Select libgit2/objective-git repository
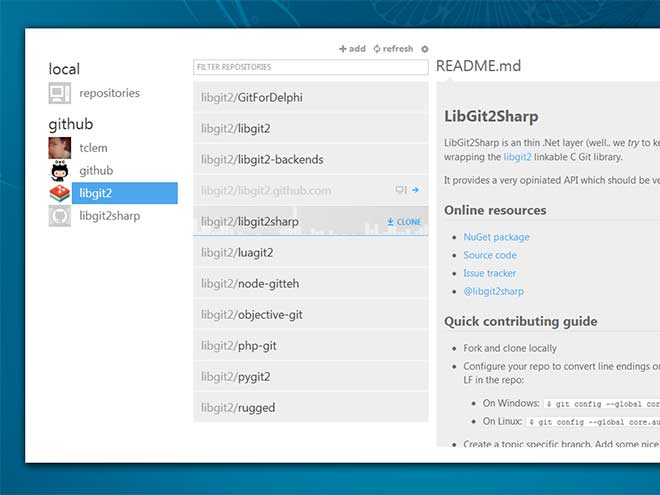Viewport: 660px width, 495px height. click(x=311, y=315)
